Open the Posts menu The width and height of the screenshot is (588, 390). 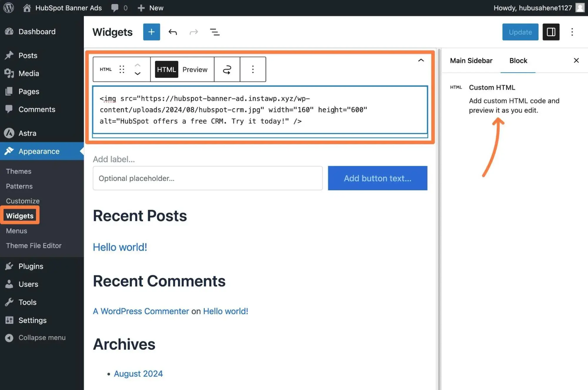(42, 55)
